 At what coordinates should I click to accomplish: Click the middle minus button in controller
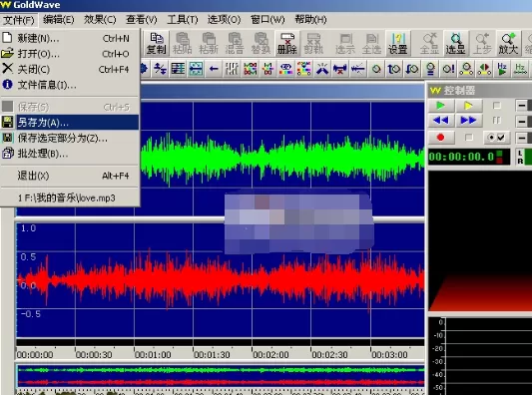[522, 121]
